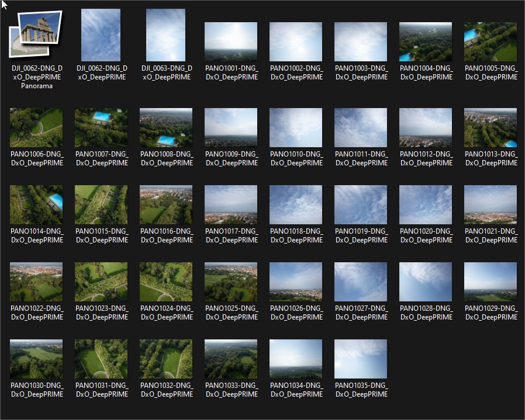
Task: Select the PANO1029-DNG image thumbnail
Action: [491, 282]
